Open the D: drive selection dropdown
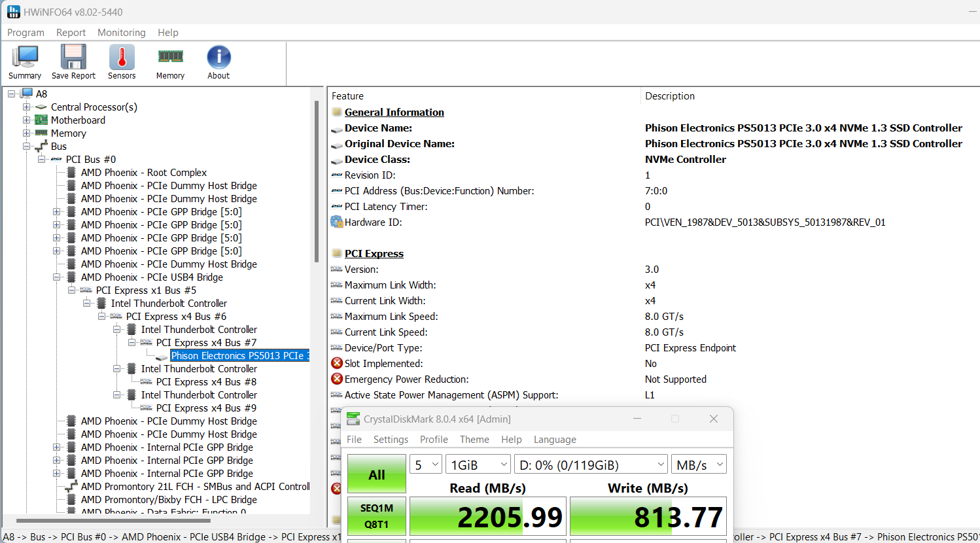The width and height of the screenshot is (980, 543). 591,464
